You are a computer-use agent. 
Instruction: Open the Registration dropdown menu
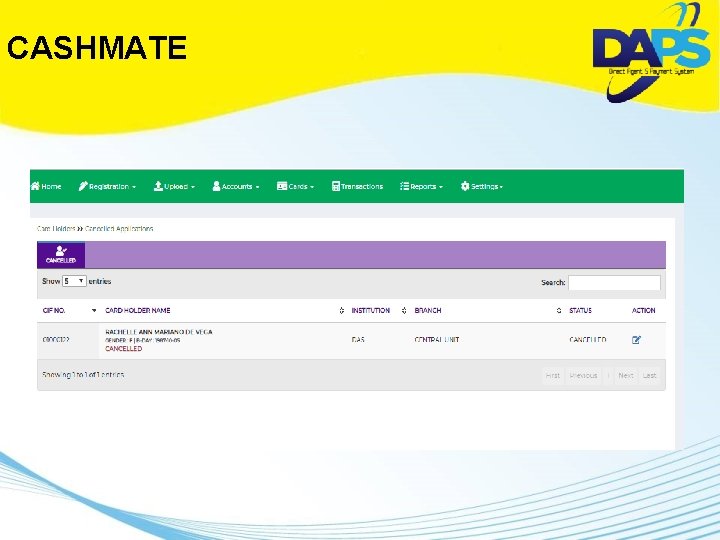[x=107, y=186]
